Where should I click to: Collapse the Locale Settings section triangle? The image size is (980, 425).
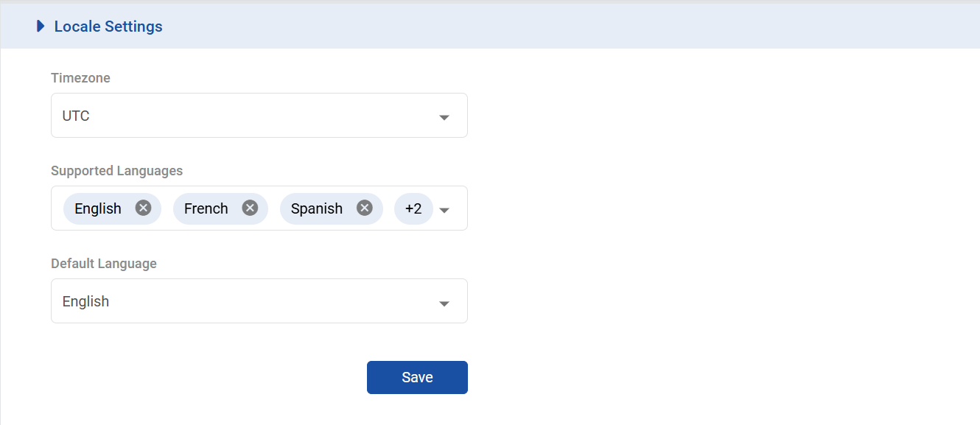(x=41, y=27)
